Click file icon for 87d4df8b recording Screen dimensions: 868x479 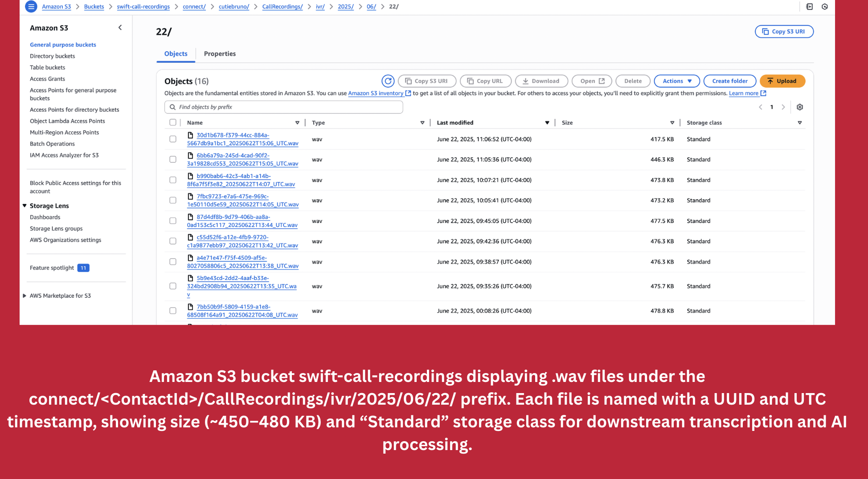[191, 217]
